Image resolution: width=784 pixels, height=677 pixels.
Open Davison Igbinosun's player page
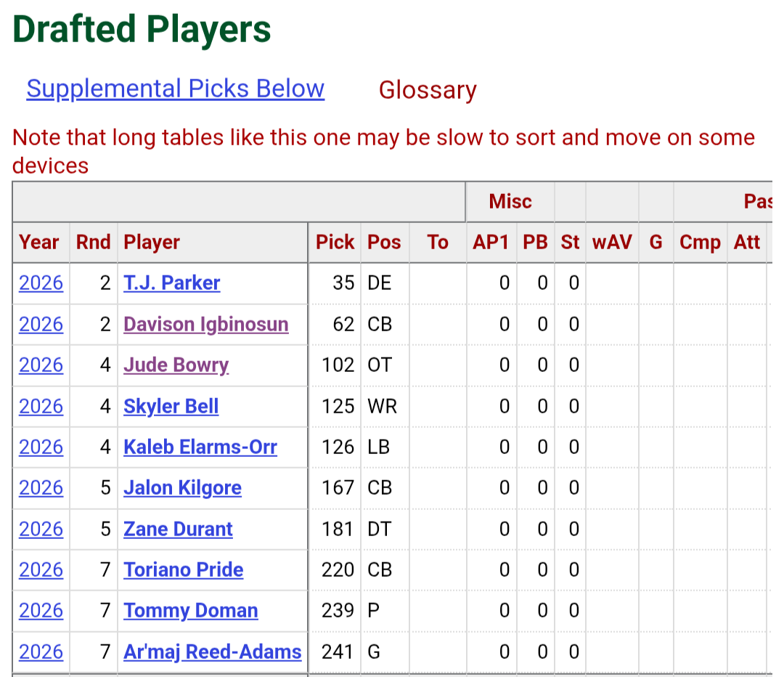[206, 324]
